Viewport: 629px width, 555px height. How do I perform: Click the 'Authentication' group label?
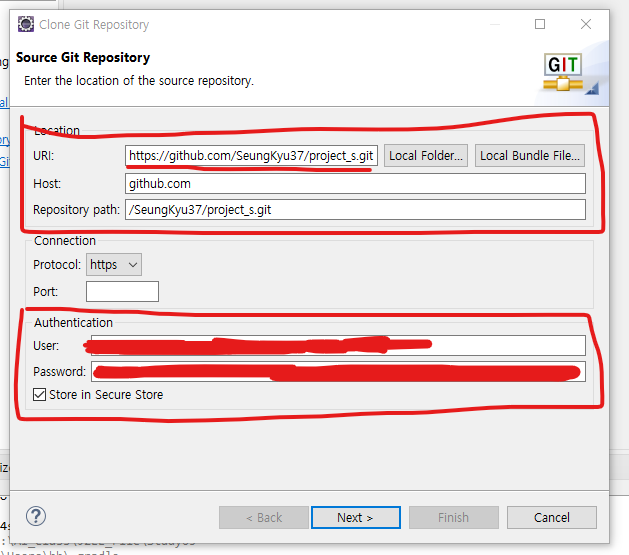point(73,322)
